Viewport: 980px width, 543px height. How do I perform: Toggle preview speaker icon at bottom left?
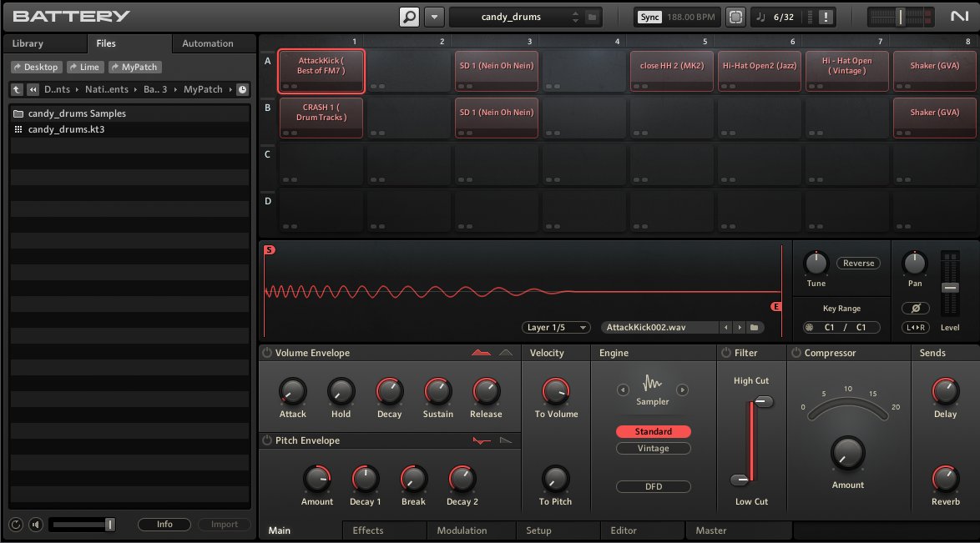pyautogui.click(x=36, y=525)
